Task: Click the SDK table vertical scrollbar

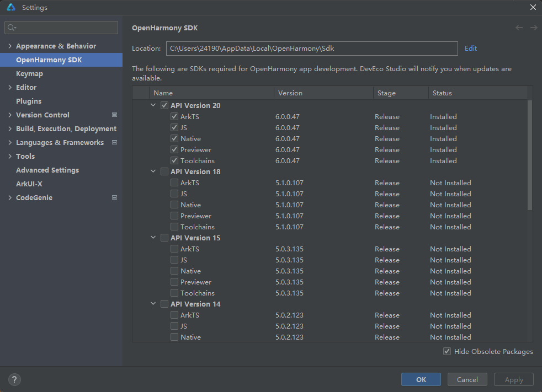Action: pos(530,155)
